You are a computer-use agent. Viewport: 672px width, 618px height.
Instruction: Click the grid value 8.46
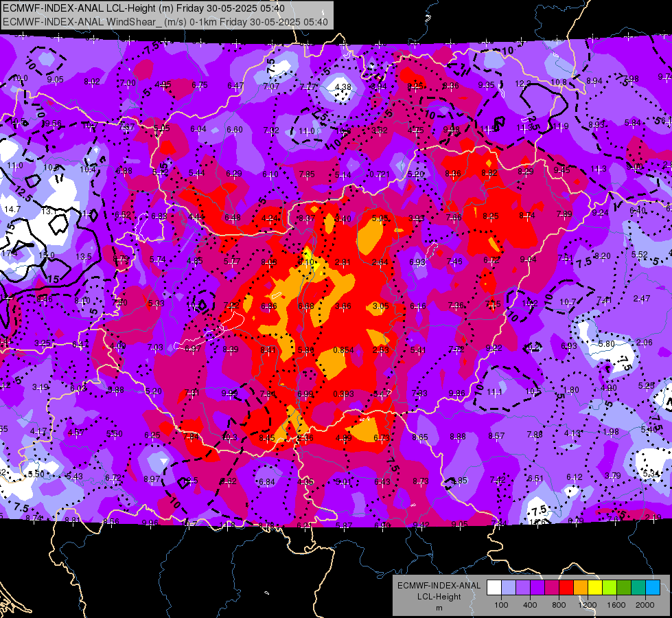44,299
